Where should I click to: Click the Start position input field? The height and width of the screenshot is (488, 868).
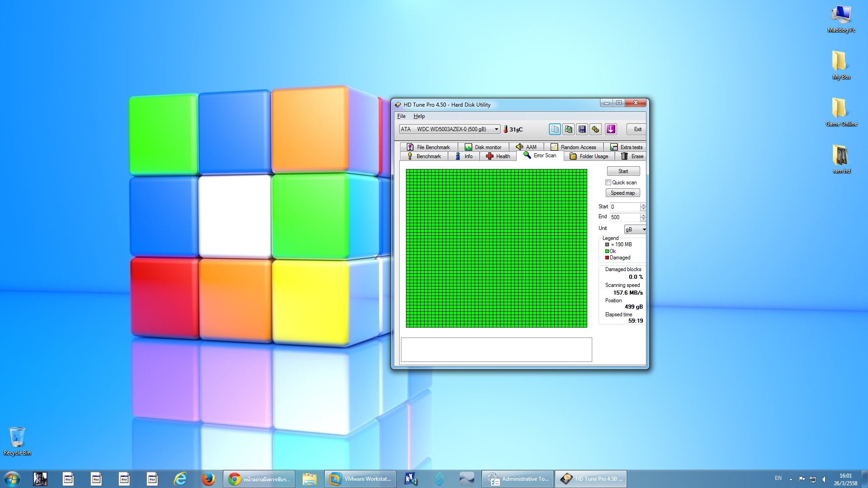pyautogui.click(x=624, y=207)
